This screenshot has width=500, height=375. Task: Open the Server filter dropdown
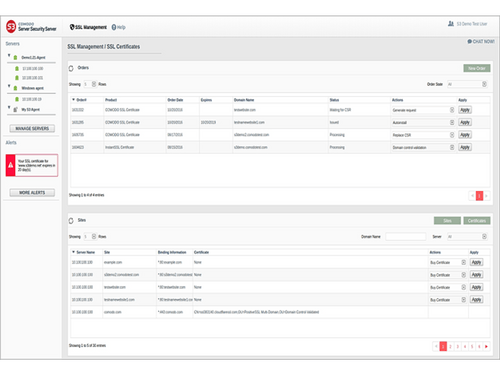(x=467, y=237)
